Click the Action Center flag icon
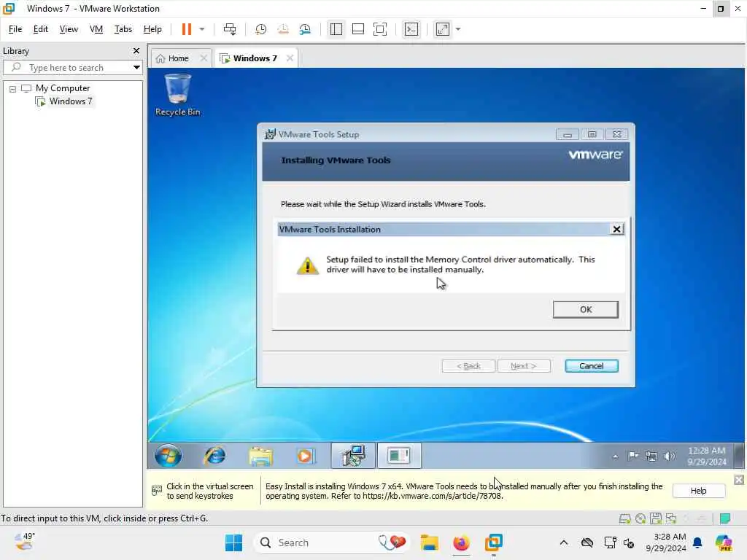 click(633, 456)
